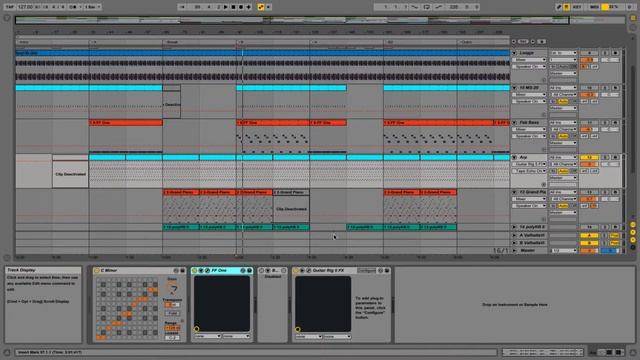The width and height of the screenshot is (640, 360).
Task: Stop playback with the stop button
Action: coord(233,7)
